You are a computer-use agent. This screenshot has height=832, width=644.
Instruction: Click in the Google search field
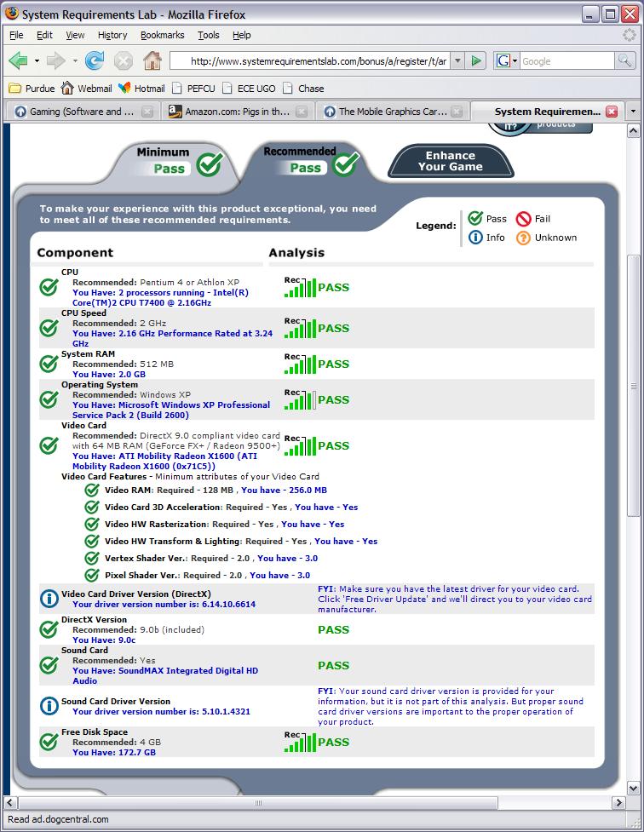point(567,60)
